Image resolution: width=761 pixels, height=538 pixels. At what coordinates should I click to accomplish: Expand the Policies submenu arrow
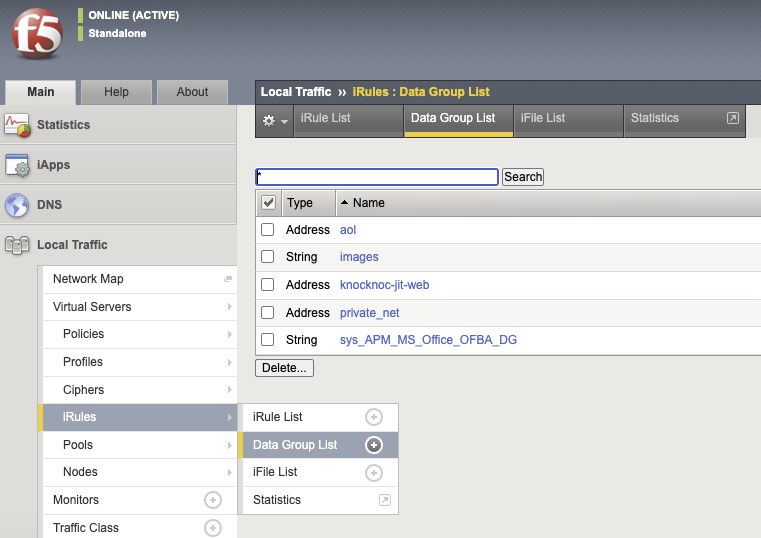pos(230,334)
